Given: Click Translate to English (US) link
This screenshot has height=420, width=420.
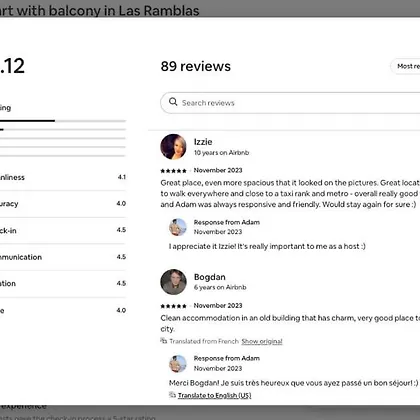Looking at the screenshot, I should click(214, 395).
